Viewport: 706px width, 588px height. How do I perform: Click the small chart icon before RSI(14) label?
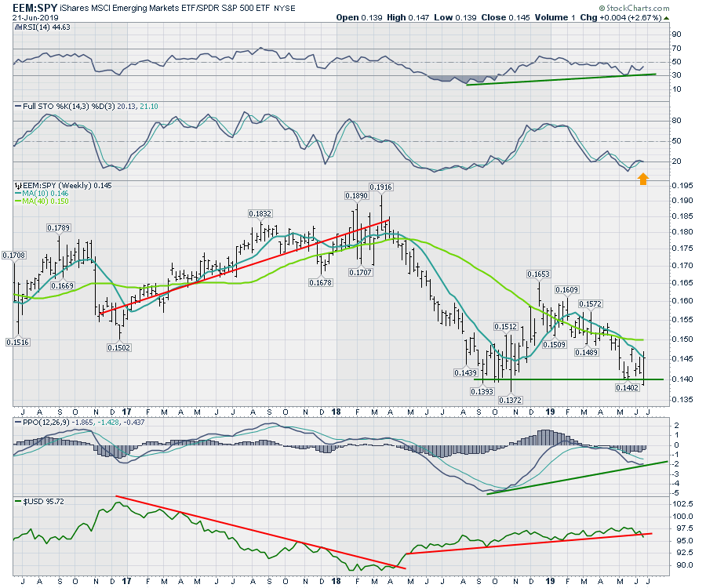pyautogui.click(x=17, y=27)
